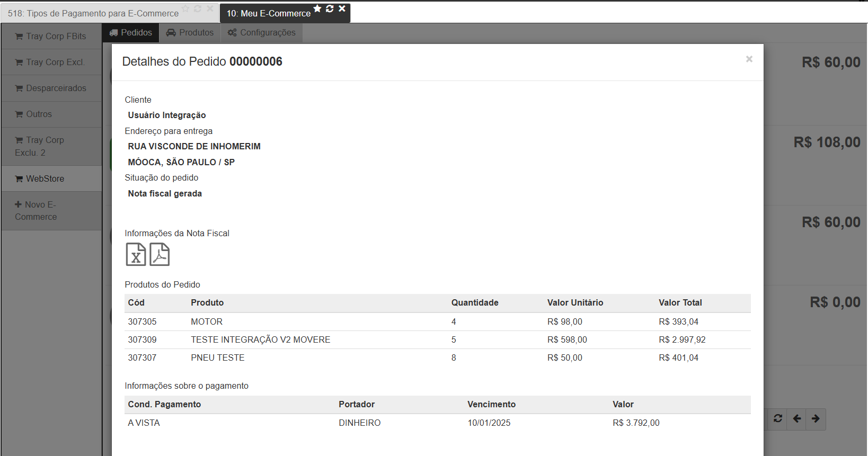Favorite the Meu E-Commerce tab star
This screenshot has height=456, width=868.
[317, 8]
